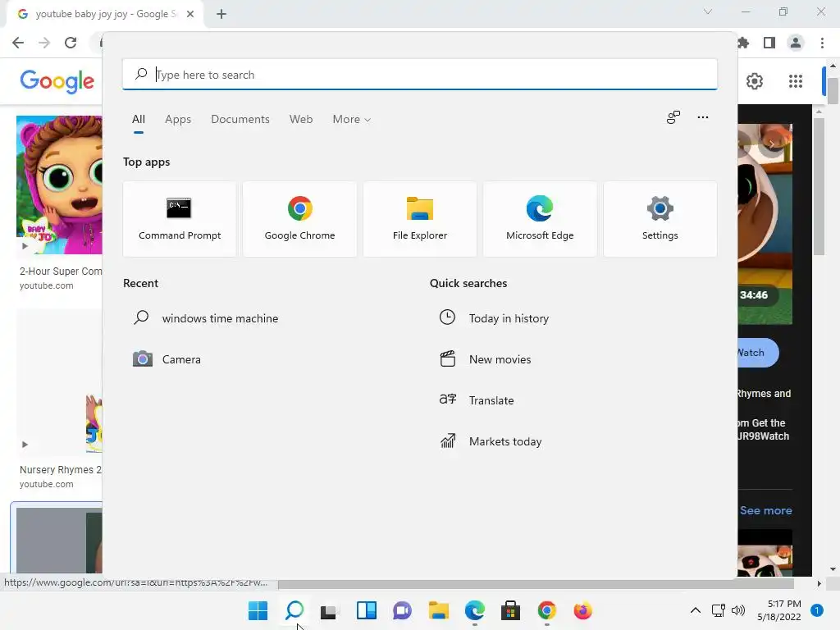Launch Google Chrome from Top apps
Viewport: 840px width, 630px height.
point(299,218)
